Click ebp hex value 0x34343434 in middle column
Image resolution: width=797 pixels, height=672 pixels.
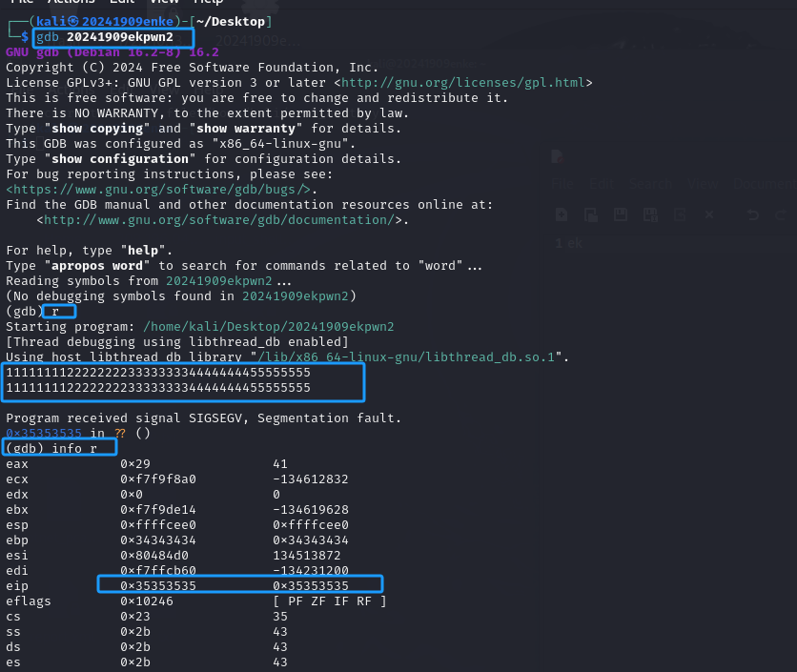pos(158,540)
